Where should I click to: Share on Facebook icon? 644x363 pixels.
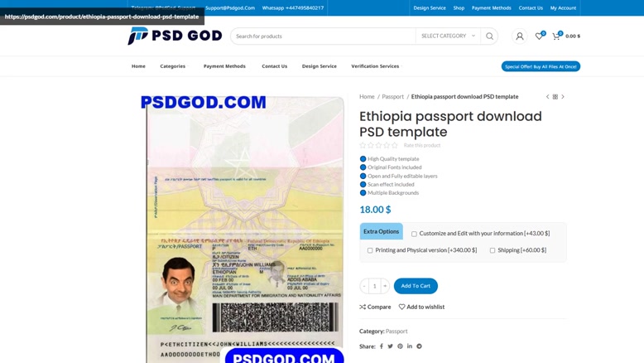(381, 346)
